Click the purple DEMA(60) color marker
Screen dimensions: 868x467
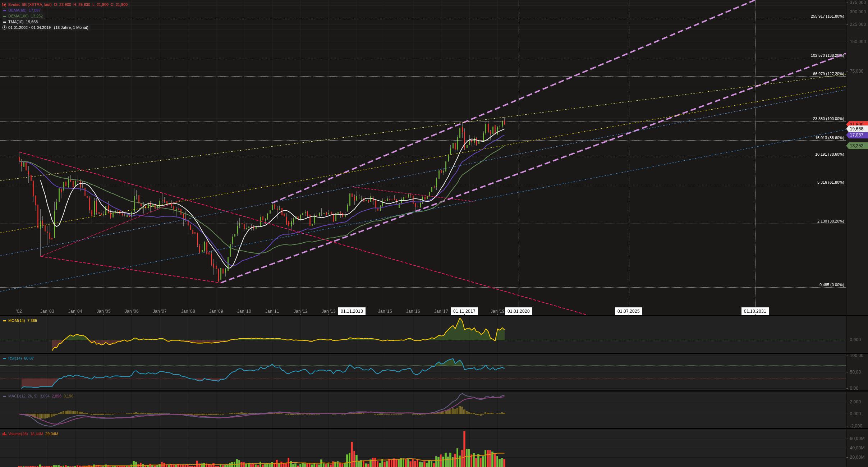click(5, 10)
